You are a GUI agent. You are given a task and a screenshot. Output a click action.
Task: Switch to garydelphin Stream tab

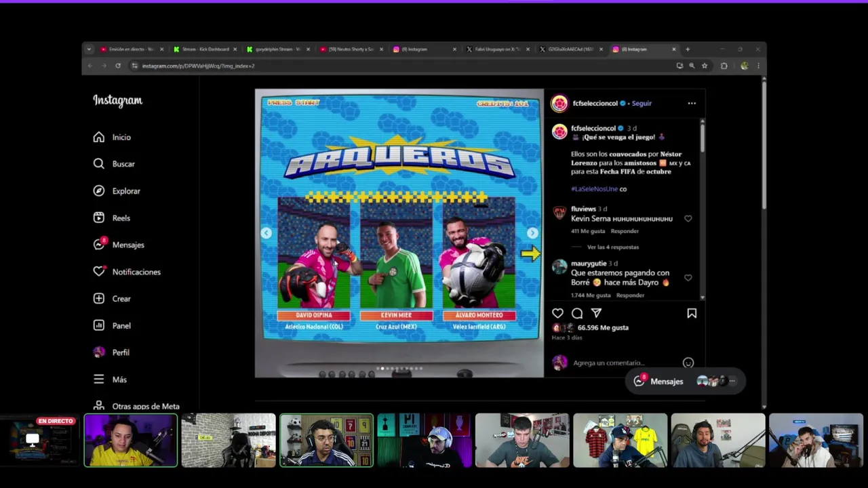(x=278, y=49)
